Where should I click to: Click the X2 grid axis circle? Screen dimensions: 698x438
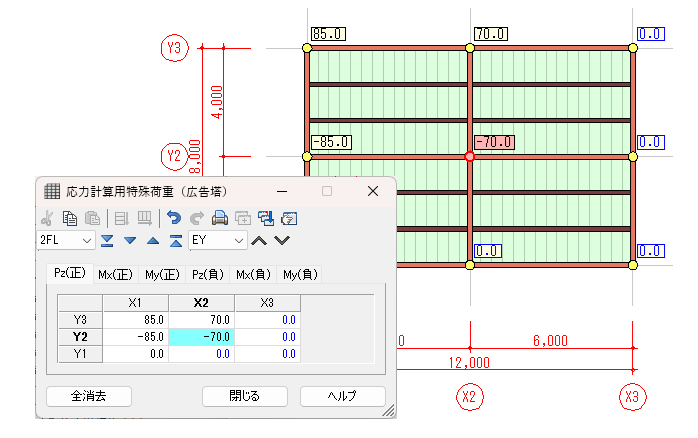pos(469,397)
